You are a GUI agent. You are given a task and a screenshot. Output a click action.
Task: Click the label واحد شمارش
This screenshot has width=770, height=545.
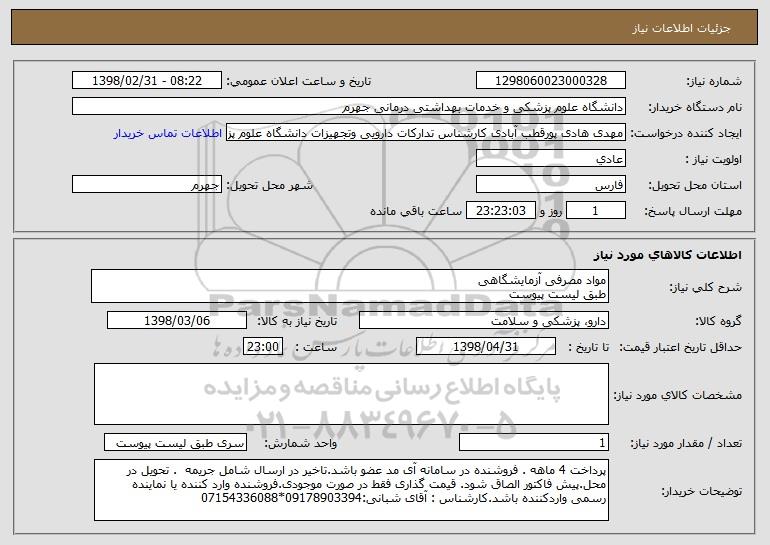[x=301, y=443]
